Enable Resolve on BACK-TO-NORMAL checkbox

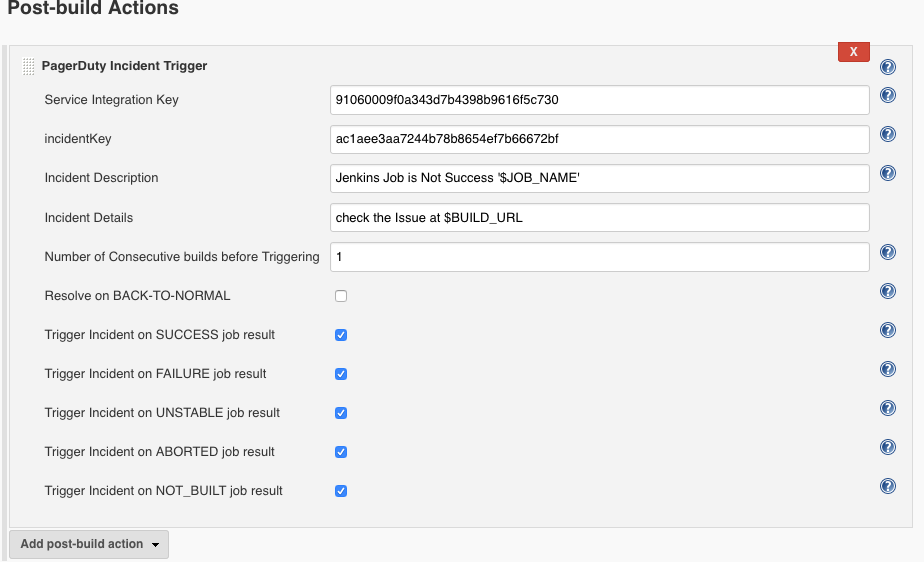(341, 296)
